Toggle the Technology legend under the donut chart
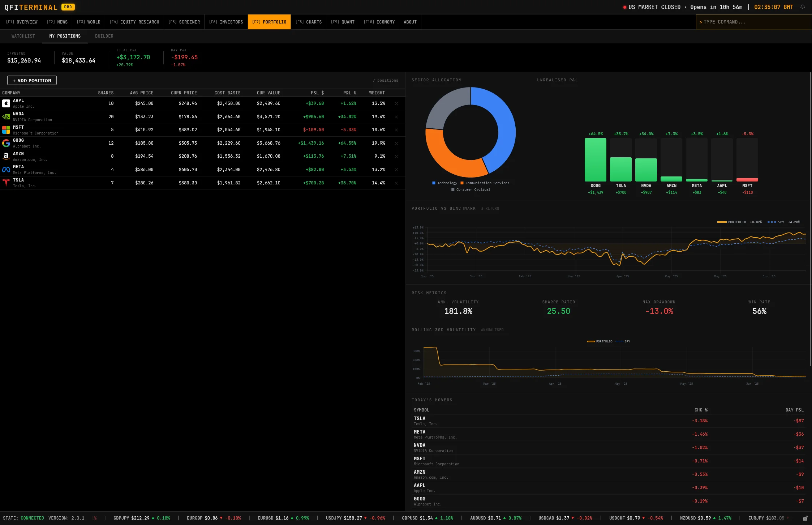 445,183
